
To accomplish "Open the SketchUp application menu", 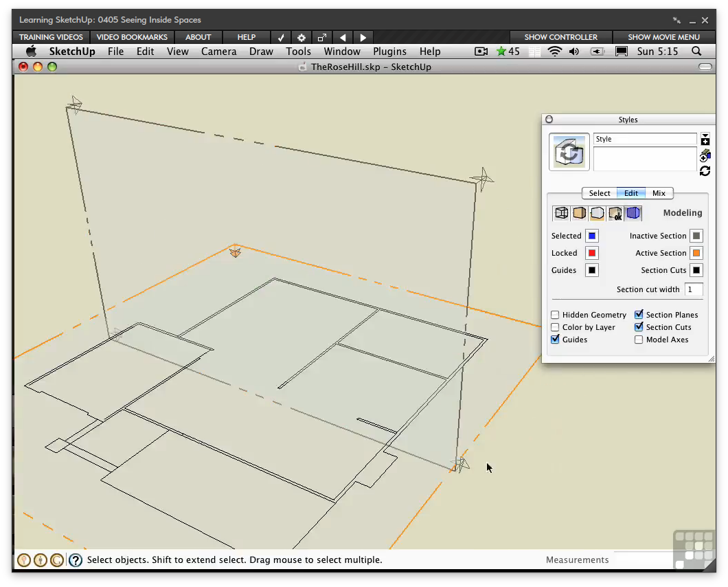I will (72, 51).
